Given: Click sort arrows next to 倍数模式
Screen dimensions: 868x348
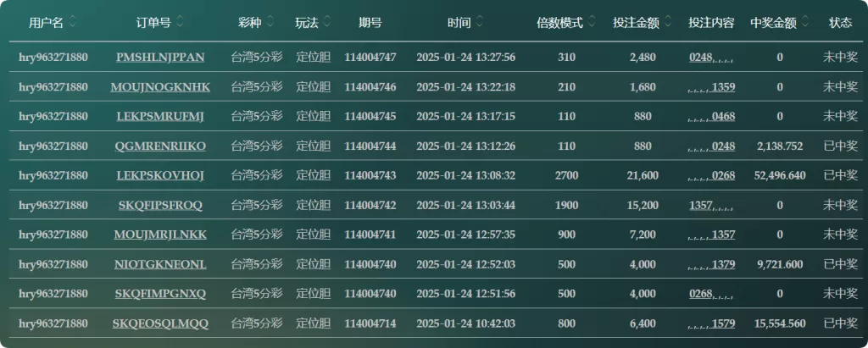Looking at the screenshot, I should [x=592, y=23].
